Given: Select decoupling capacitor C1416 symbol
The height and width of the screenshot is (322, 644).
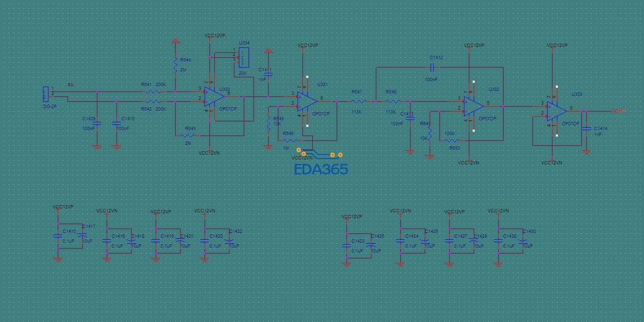Looking at the screenshot, I should 107,241.
